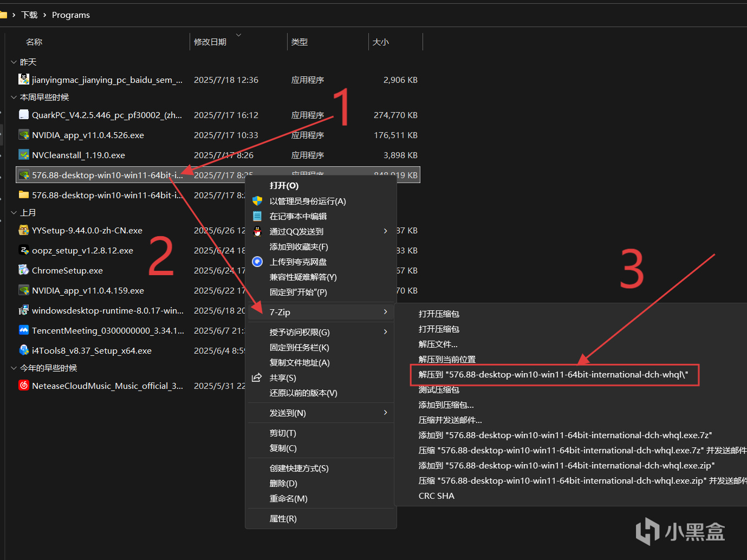Choose 解压文件... in 7-Zip submenu
This screenshot has height=560, width=747.
click(438, 344)
